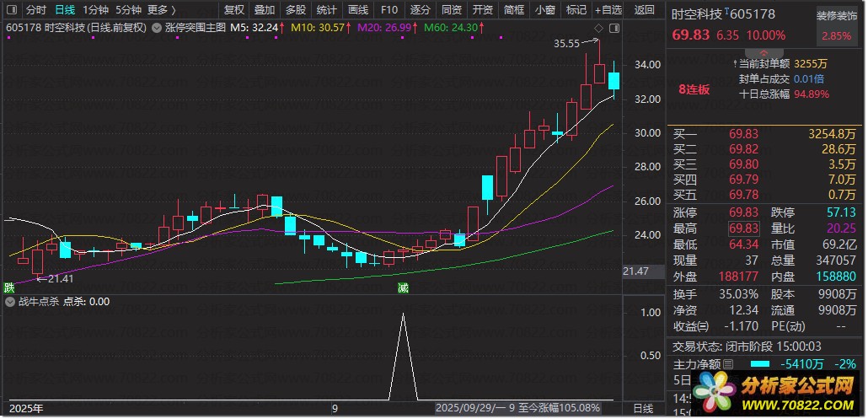
Task: Click the panel layout icon left of 分时
Action: click(11, 10)
